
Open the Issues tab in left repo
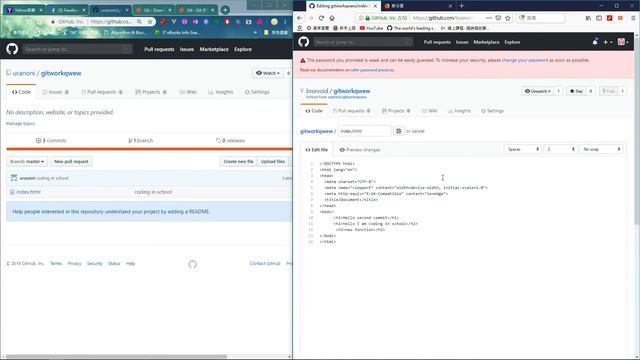(56, 92)
